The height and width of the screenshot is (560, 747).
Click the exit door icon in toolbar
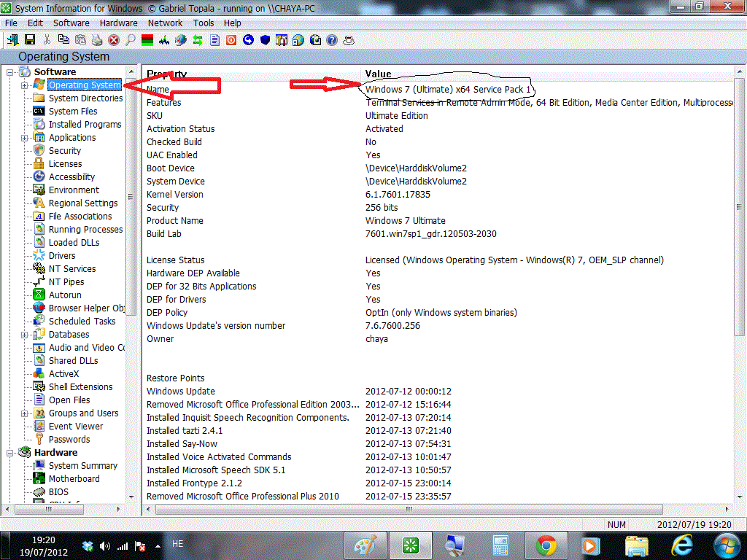pos(12,40)
